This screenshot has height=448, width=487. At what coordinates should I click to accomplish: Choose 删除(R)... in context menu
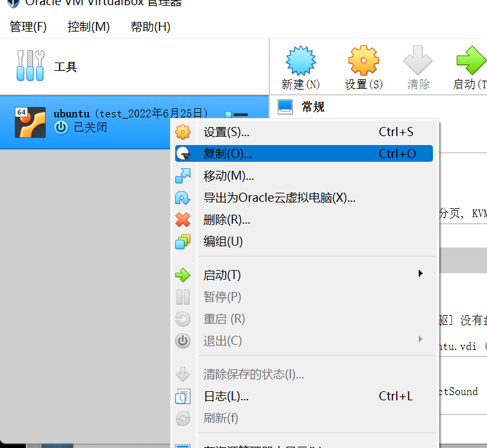tap(304, 220)
